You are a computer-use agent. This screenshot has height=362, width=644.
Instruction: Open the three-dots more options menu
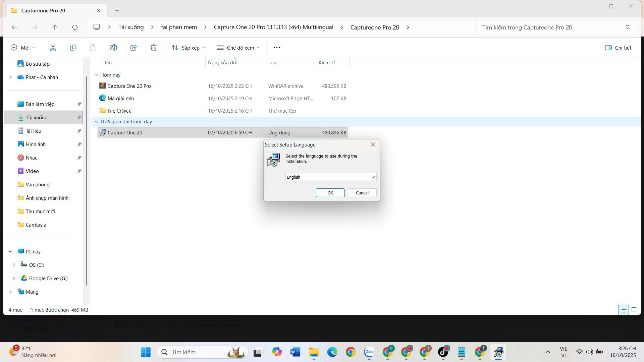click(277, 48)
